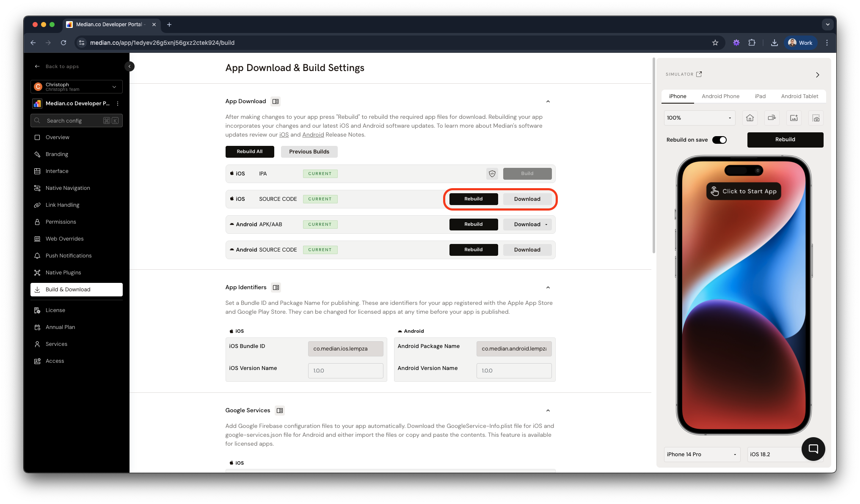The width and height of the screenshot is (860, 504).
Task: Collapse the App Download section
Action: 548,101
